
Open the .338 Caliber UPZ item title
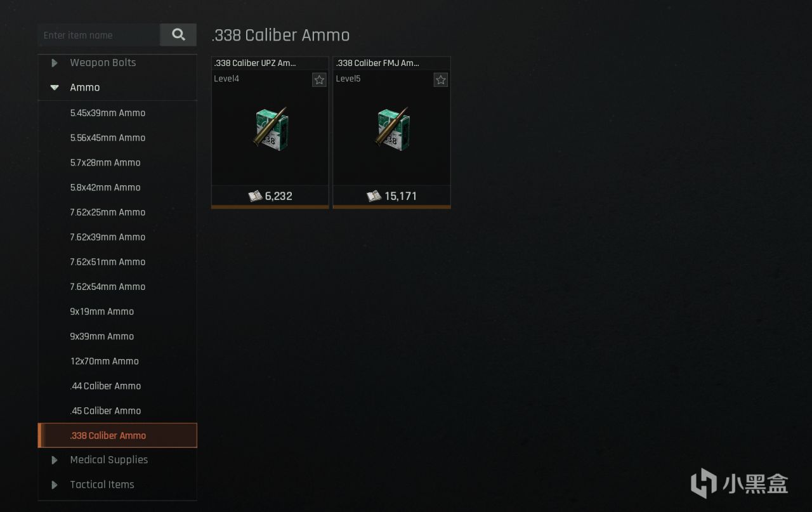coord(256,63)
